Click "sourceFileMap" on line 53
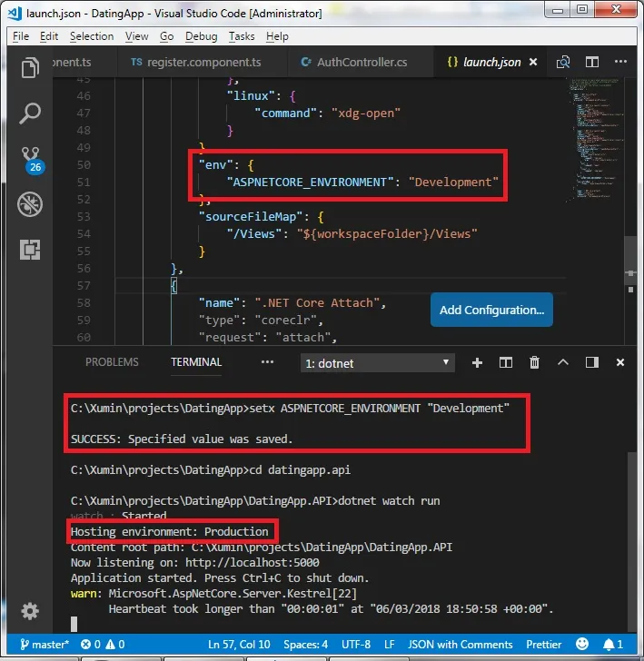 point(251,217)
